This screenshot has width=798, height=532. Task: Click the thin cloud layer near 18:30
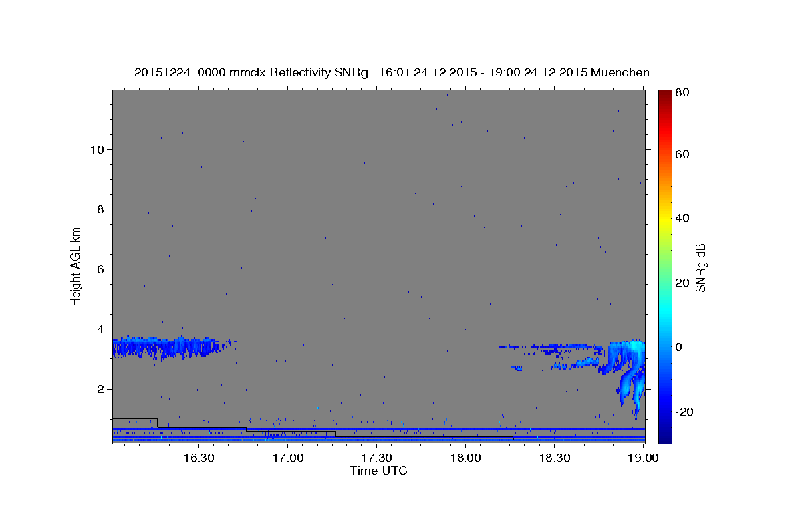(x=551, y=346)
